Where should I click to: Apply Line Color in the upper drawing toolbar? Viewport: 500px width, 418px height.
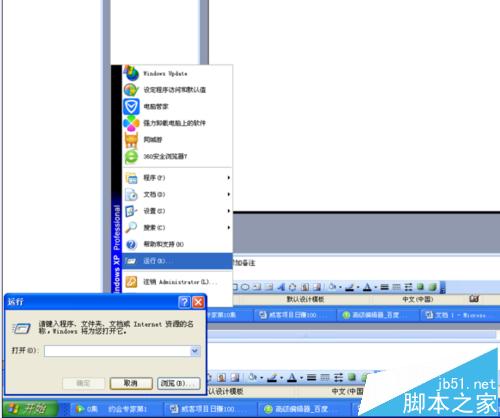[349, 287]
